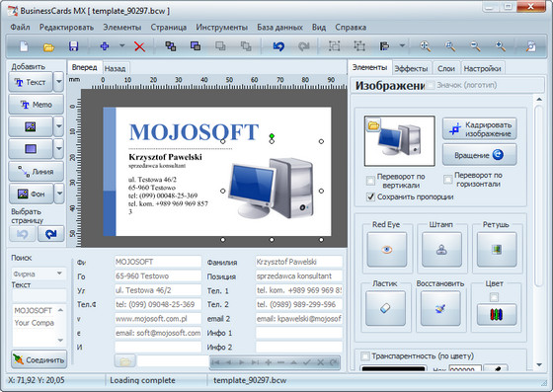The width and height of the screenshot is (553, 392).
Task: Add a Memo text element
Action: (36, 105)
